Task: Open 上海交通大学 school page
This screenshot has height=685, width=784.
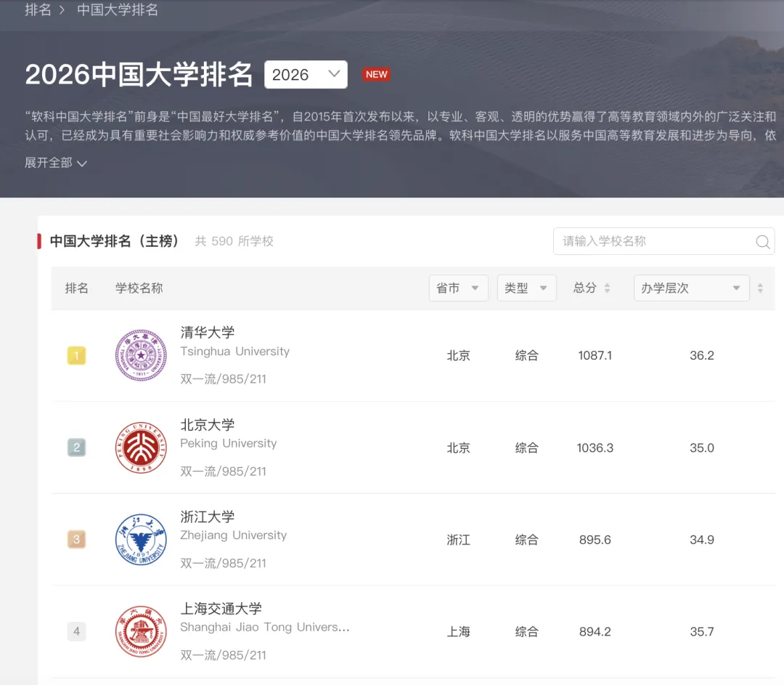Action: [x=221, y=609]
